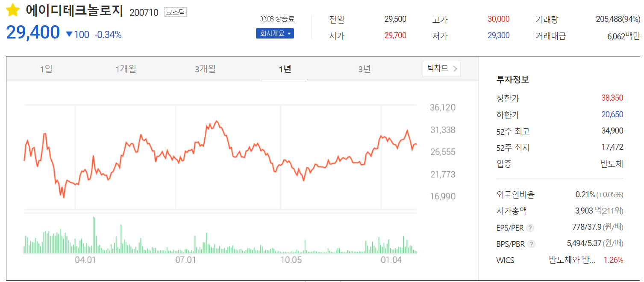The height and width of the screenshot is (282, 644).
Task: Click the stock code 200710
Action: pos(144,12)
